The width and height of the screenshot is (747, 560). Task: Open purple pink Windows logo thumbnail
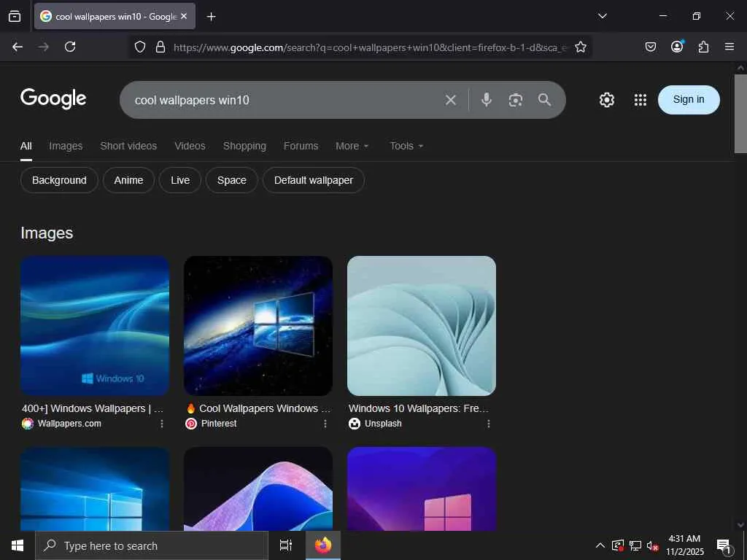point(422,489)
